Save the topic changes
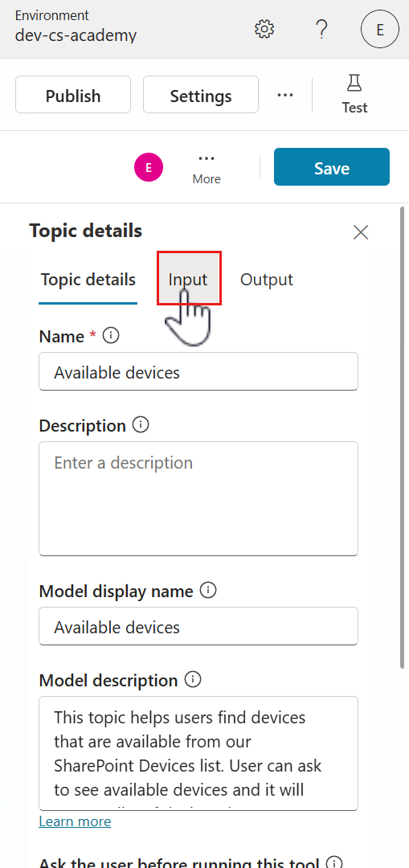 [332, 167]
